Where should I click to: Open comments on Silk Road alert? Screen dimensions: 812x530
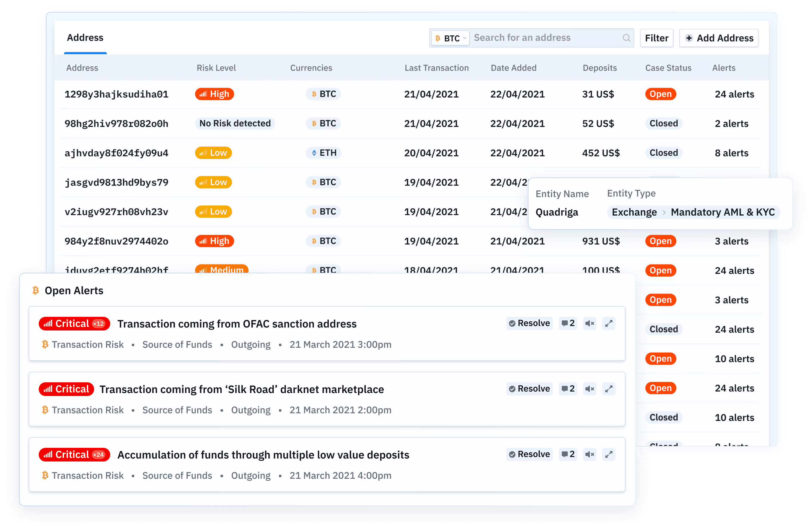click(x=568, y=389)
